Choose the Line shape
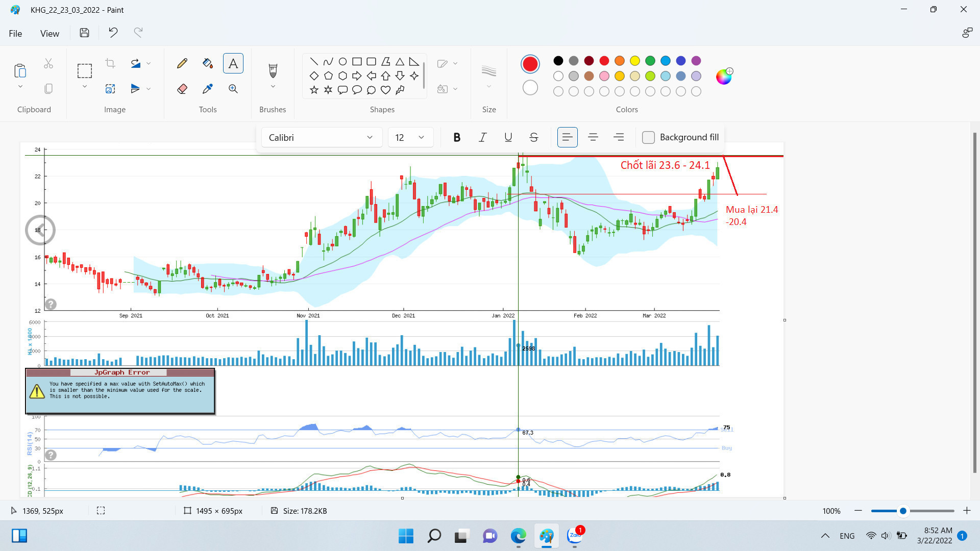Viewport: 980px width, 551px height. point(314,62)
